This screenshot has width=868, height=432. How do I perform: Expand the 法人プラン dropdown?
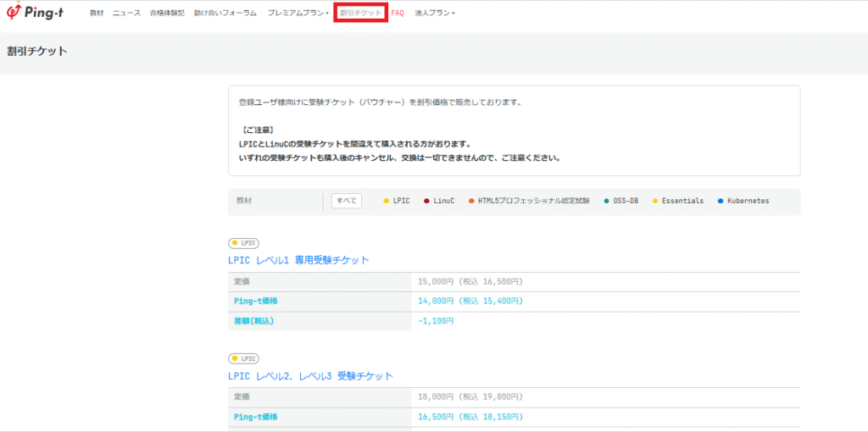click(x=435, y=14)
